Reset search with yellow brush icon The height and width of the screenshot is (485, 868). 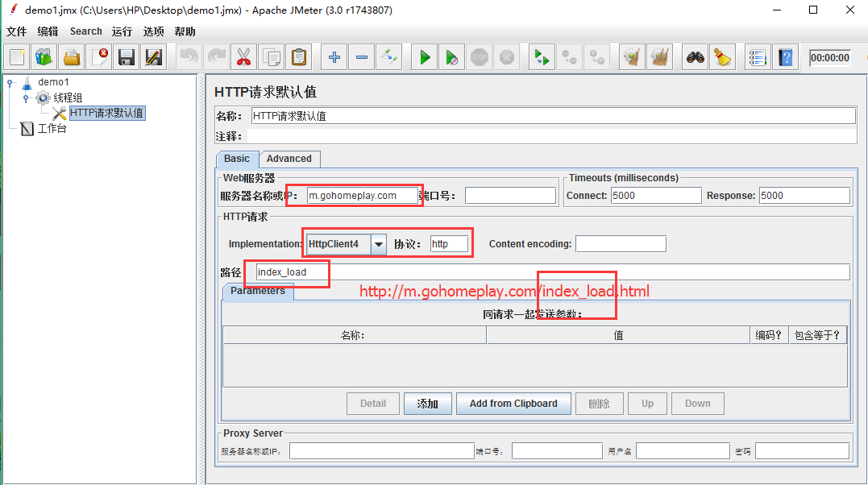(x=722, y=57)
